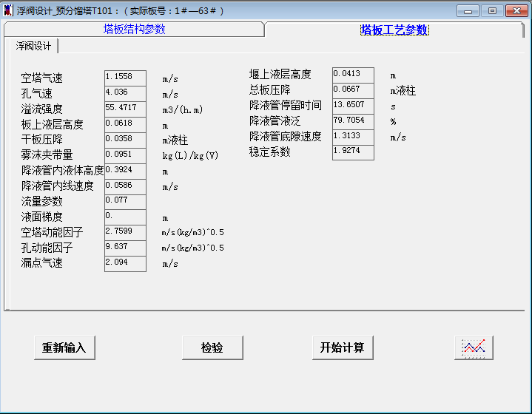This screenshot has height=414, width=532.
Task: Start calculation with 开始计算 button
Action: pos(343,347)
